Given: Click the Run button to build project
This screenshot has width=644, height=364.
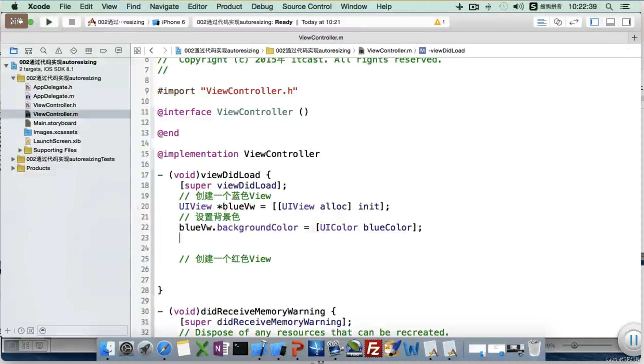Looking at the screenshot, I should point(49,22).
